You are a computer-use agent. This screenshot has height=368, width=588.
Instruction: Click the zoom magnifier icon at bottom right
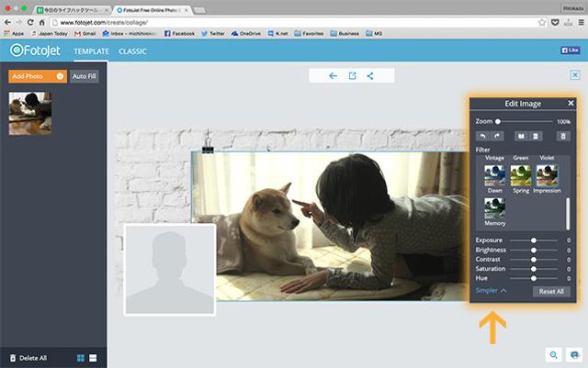pos(554,354)
